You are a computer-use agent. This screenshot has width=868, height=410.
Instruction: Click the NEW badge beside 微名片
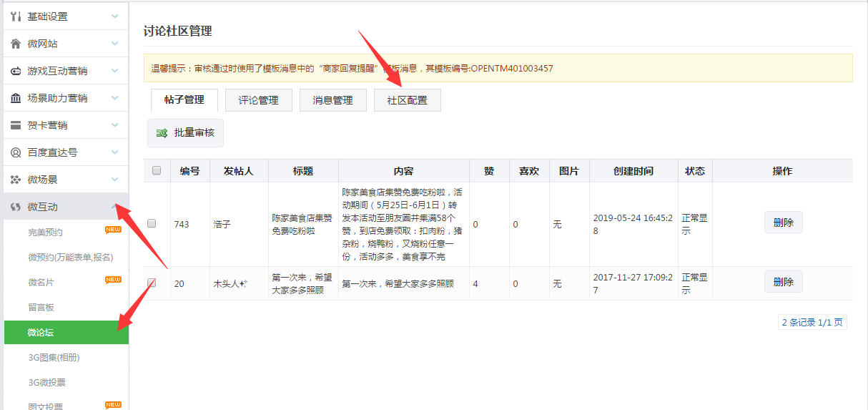(x=113, y=279)
